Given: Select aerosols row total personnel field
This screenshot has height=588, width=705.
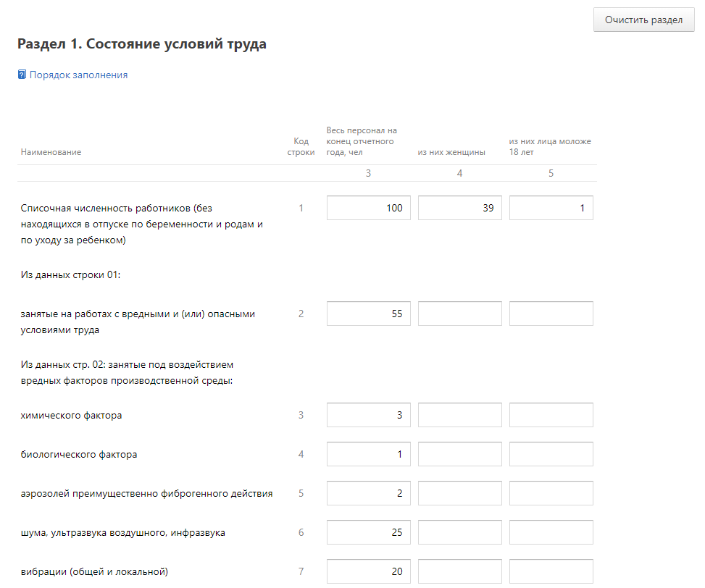Looking at the screenshot, I should tap(369, 493).
